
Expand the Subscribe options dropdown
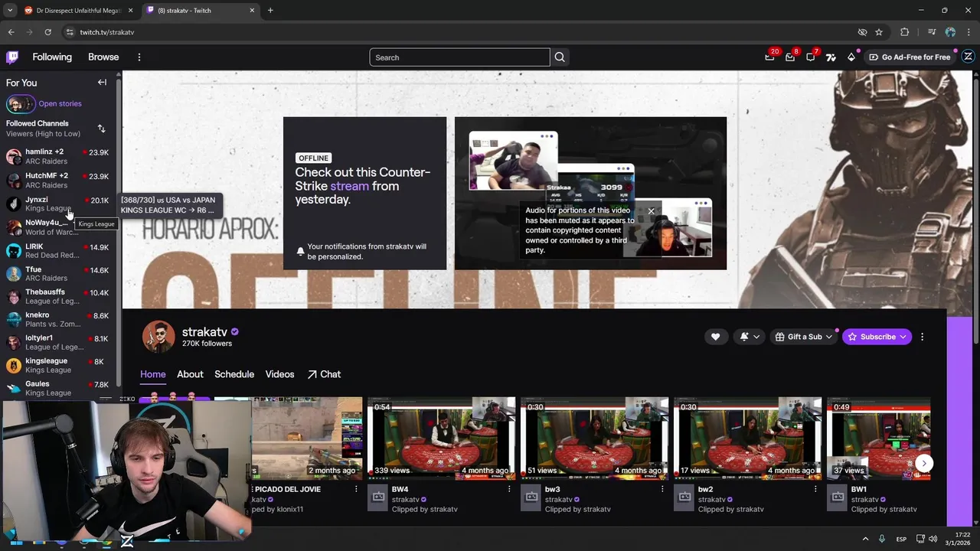coord(903,337)
